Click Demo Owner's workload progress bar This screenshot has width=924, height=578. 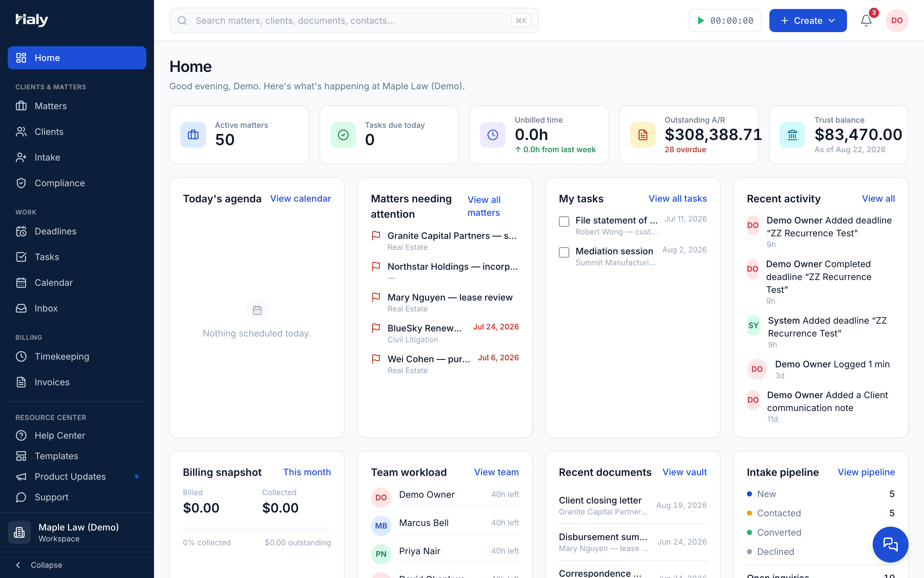pos(459,506)
